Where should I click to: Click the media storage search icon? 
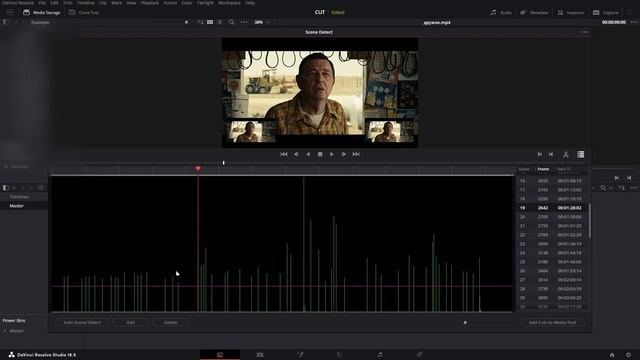tap(232, 22)
